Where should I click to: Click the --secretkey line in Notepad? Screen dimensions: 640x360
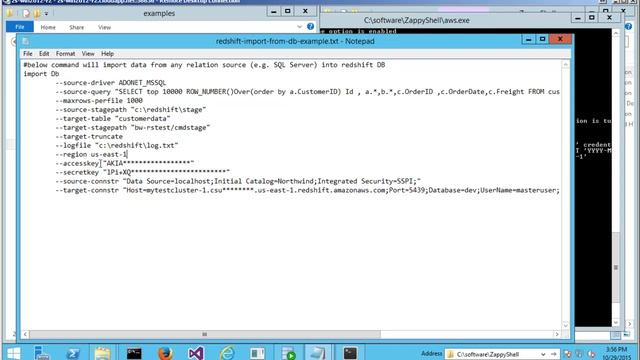(x=142, y=173)
